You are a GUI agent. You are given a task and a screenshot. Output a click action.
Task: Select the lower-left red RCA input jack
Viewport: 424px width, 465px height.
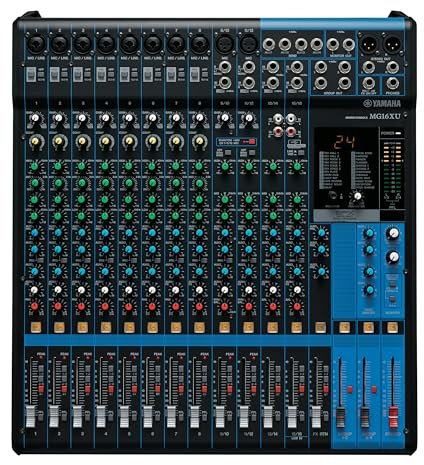click(277, 133)
